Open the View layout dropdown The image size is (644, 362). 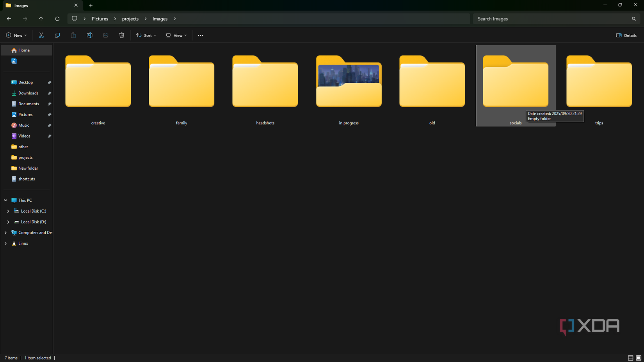176,35
